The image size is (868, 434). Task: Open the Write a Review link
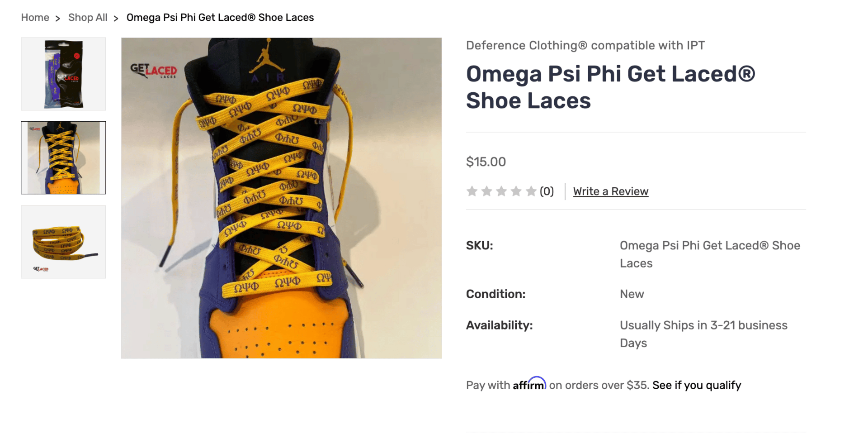[610, 191]
